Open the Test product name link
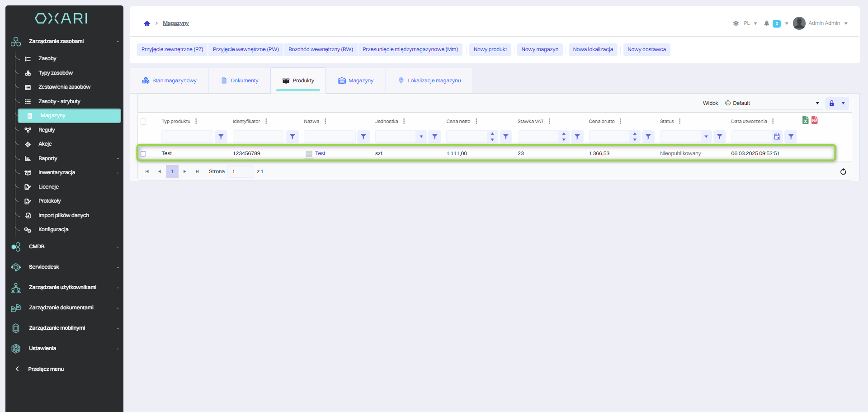Image resolution: width=868 pixels, height=412 pixels. click(320, 154)
